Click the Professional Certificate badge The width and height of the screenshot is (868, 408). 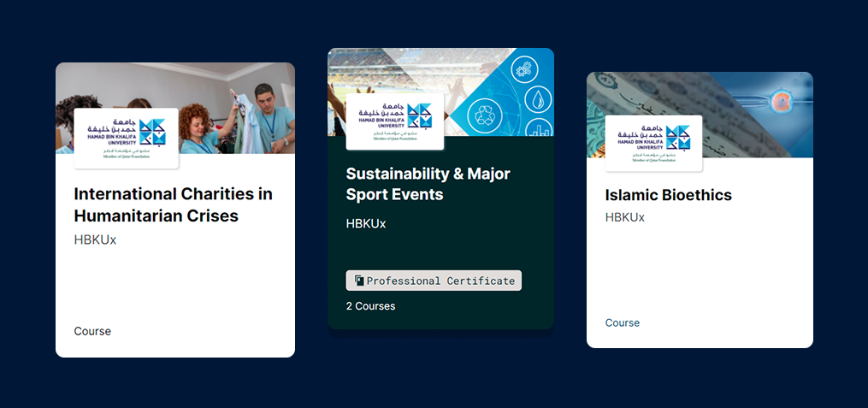coord(434,281)
